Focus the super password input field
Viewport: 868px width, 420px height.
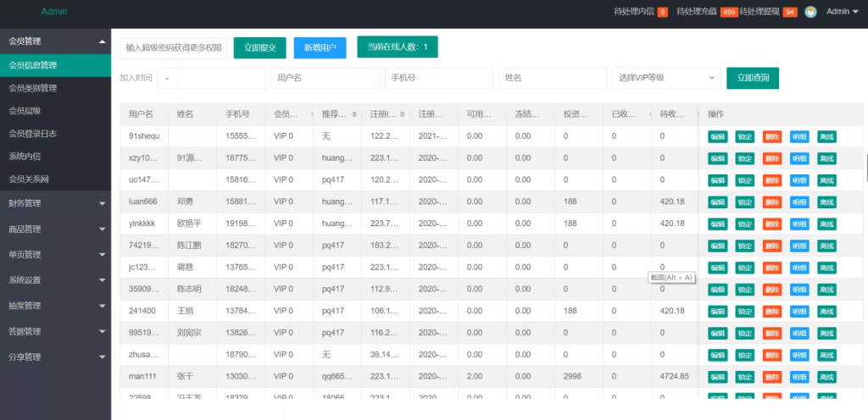[x=174, y=48]
